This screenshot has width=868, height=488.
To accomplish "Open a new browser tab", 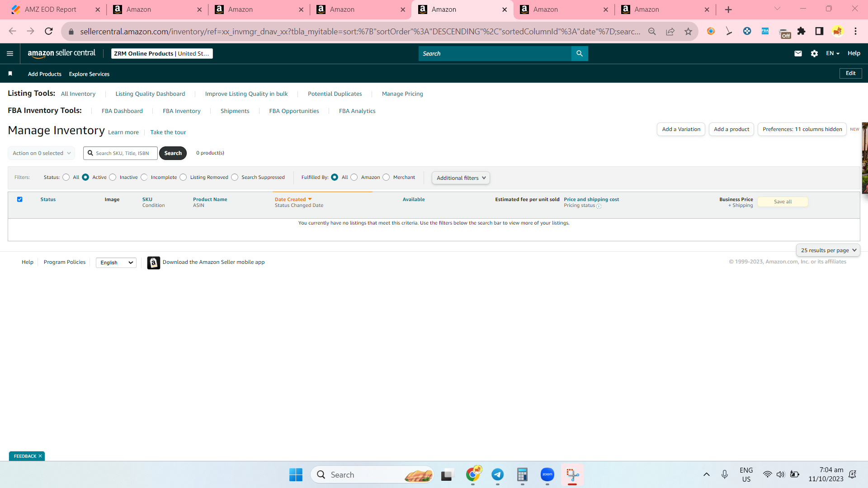I will (x=728, y=9).
